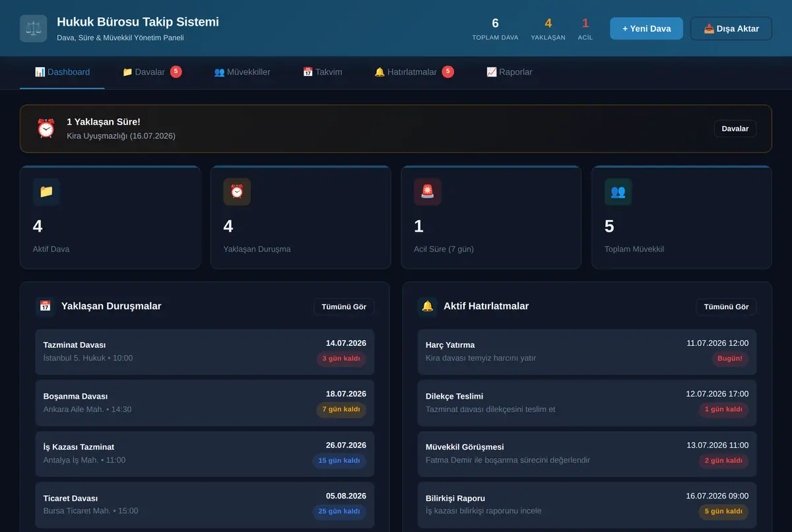
Task: Go to the Takvim tab
Action: (323, 72)
